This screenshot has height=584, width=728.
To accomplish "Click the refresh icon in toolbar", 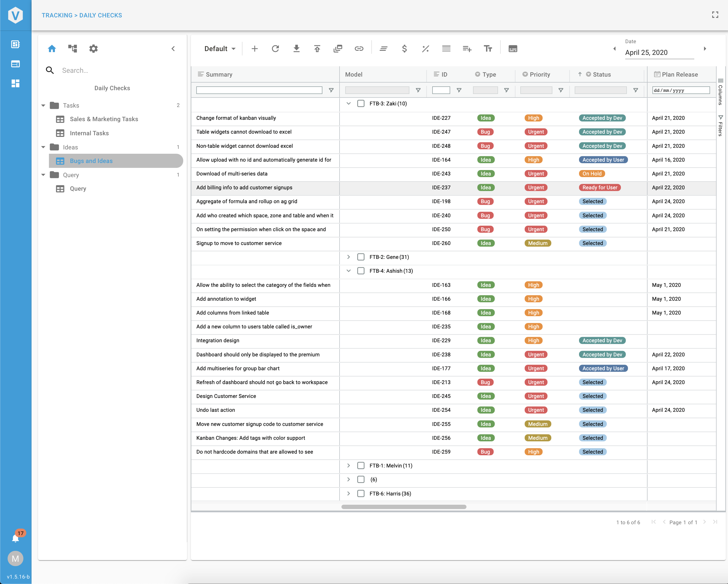I will [x=275, y=49].
